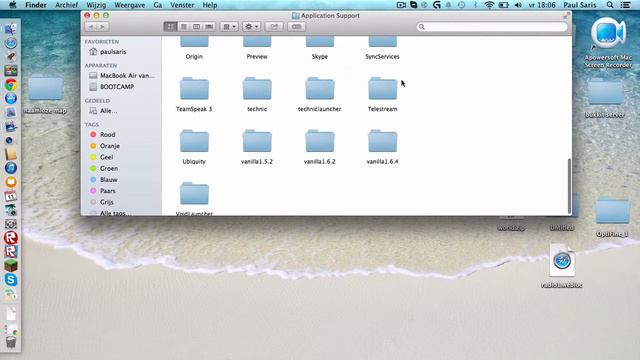The image size is (640, 360).
Task: Go back with the Finder back arrow
Action: [x=91, y=27]
